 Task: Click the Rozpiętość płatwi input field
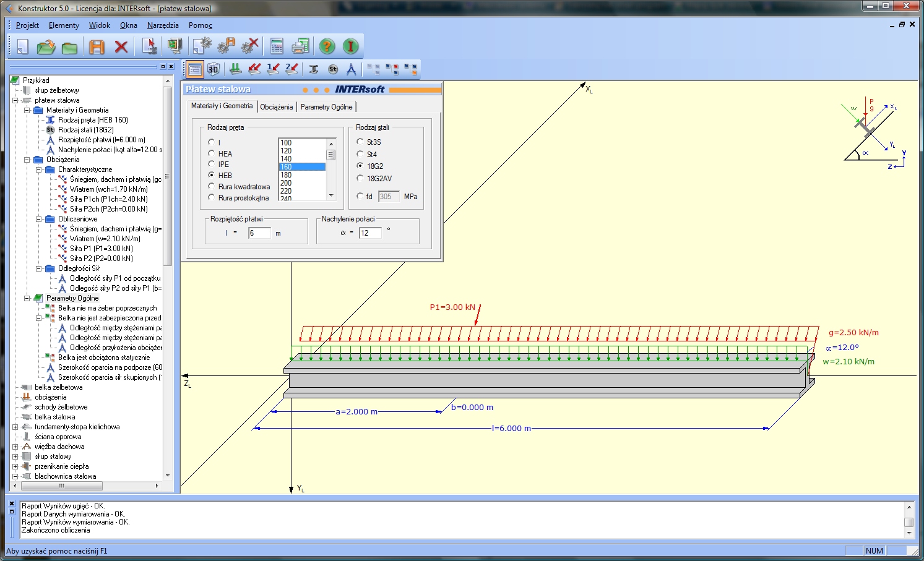pyautogui.click(x=259, y=233)
